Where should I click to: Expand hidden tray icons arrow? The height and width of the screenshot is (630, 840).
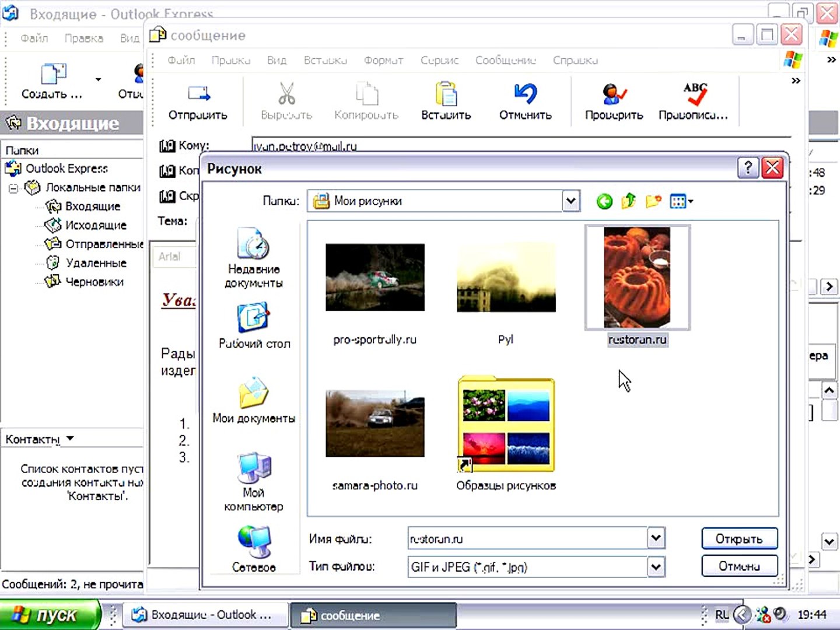742,614
